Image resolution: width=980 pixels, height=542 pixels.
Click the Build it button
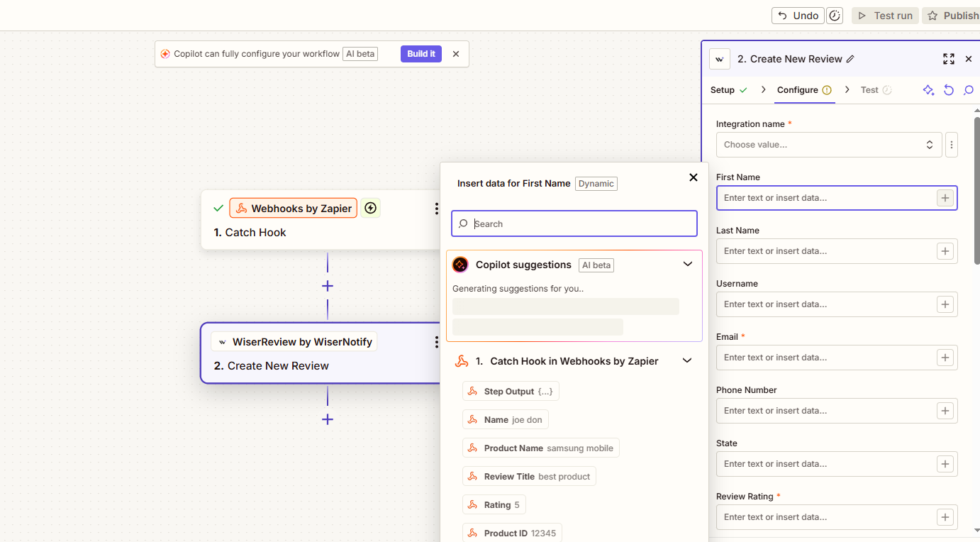(421, 54)
